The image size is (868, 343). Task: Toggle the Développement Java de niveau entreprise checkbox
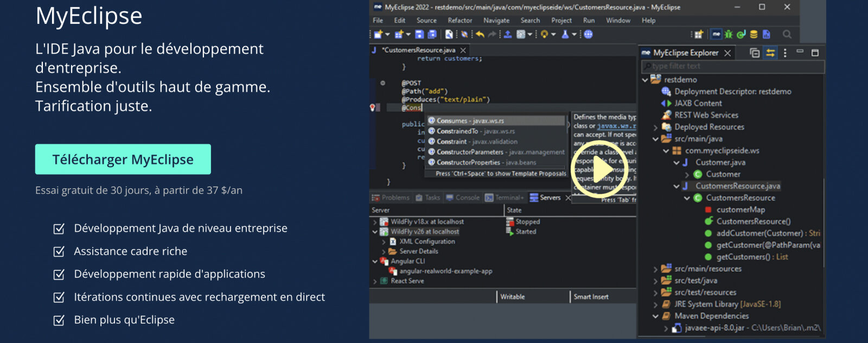(59, 228)
